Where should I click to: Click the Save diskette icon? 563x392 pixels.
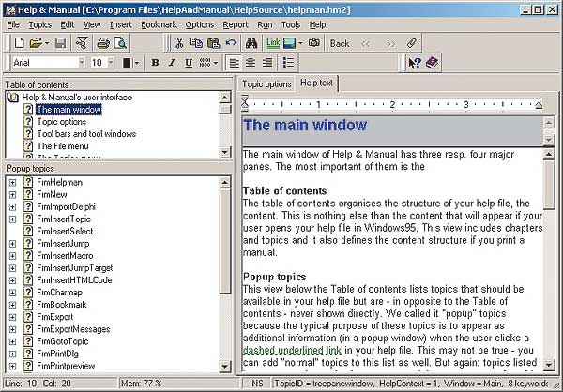pos(60,43)
